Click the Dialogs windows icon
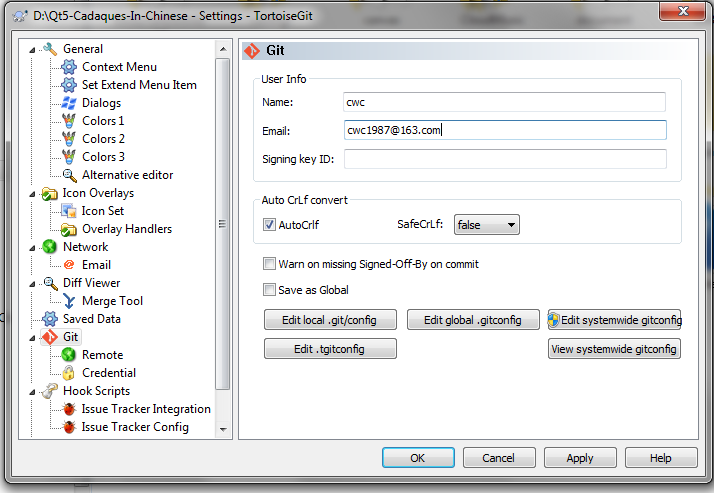This screenshot has width=714, height=493. (x=69, y=103)
